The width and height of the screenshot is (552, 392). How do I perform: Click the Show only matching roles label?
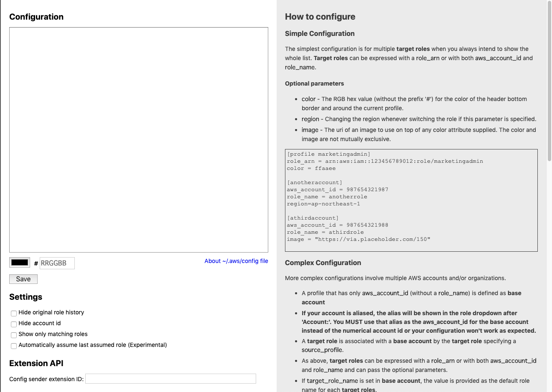53,334
